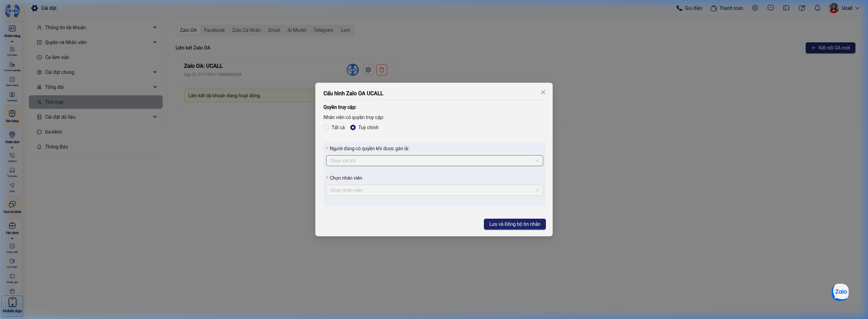Viewport: 868px width, 319px height.
Task: Click Lưu và Đồng bộ tin nhắn
Action: point(515,224)
